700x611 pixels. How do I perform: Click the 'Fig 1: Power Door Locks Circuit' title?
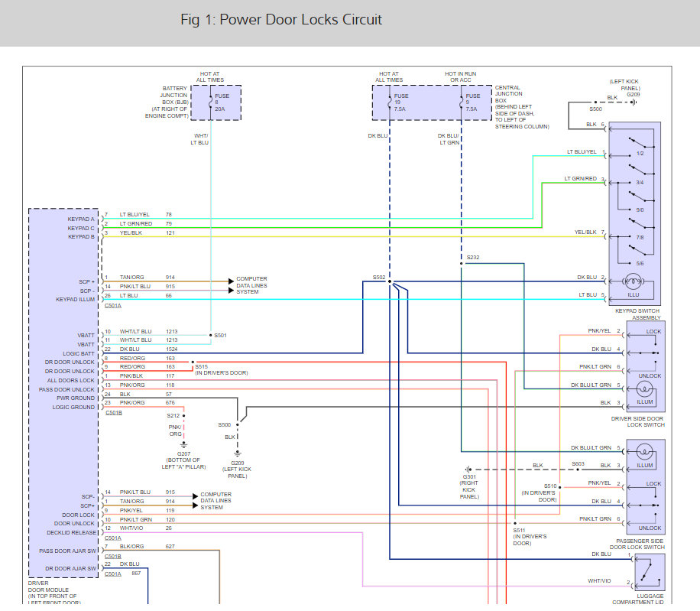(281, 20)
